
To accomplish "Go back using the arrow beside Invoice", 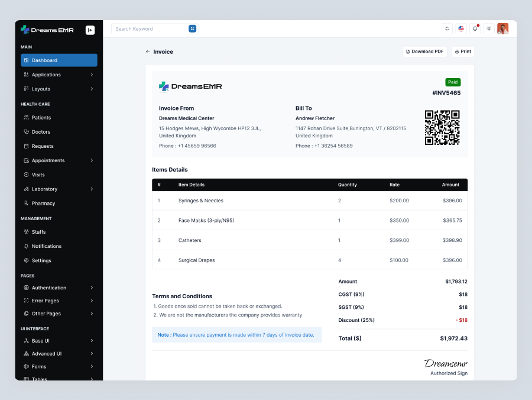I will click(x=148, y=51).
